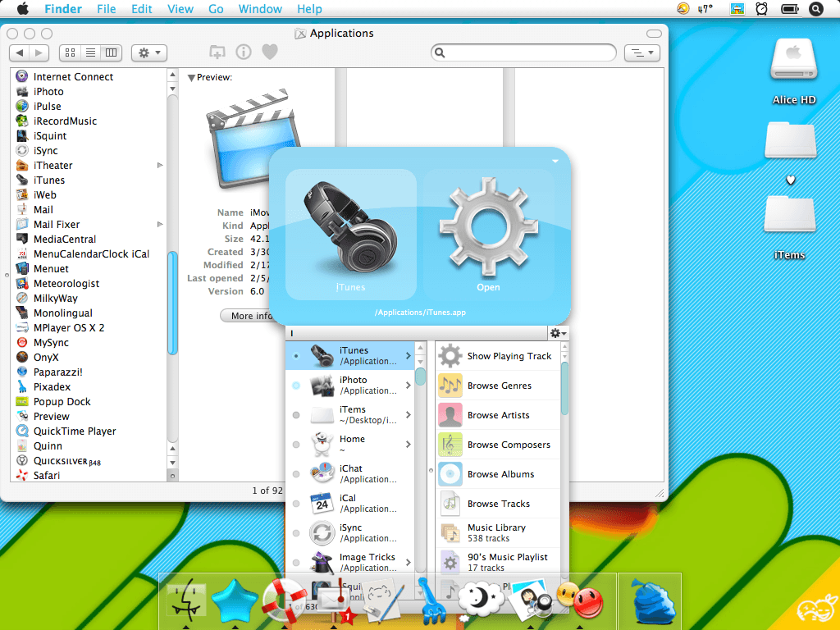
Task: Click the heart favorites toolbar icon
Action: pyautogui.click(x=269, y=52)
